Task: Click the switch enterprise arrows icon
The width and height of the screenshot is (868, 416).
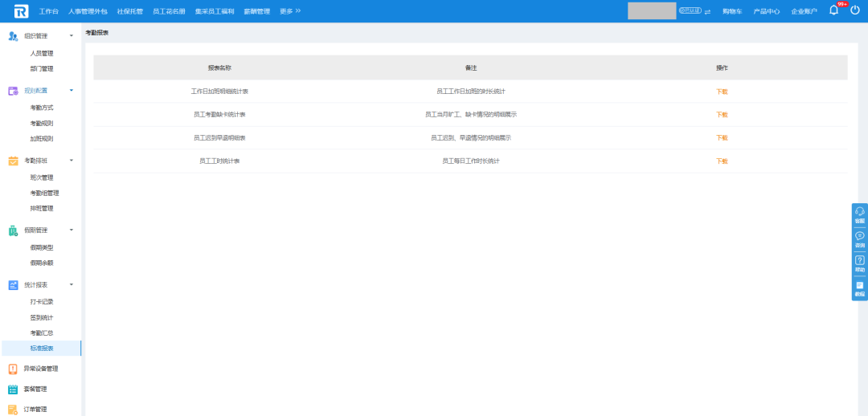Action: [707, 11]
